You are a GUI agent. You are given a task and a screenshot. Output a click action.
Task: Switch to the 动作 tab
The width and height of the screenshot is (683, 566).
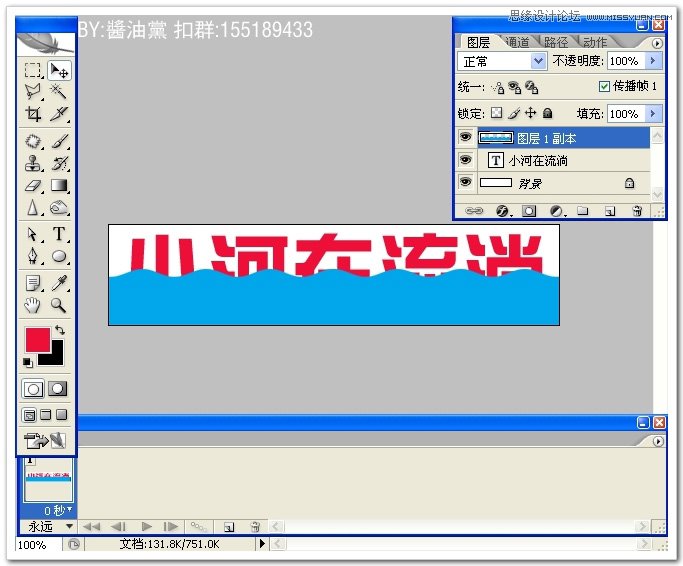(595, 42)
